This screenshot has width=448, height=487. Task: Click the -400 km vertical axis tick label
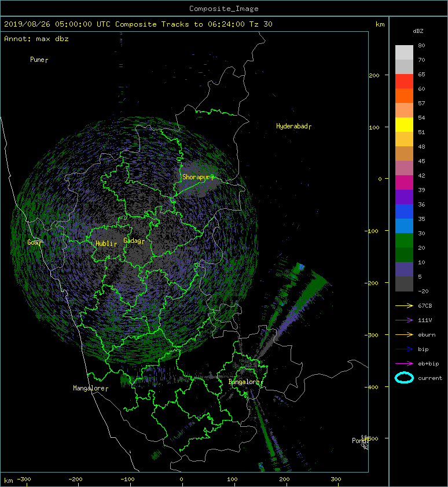[x=372, y=387]
